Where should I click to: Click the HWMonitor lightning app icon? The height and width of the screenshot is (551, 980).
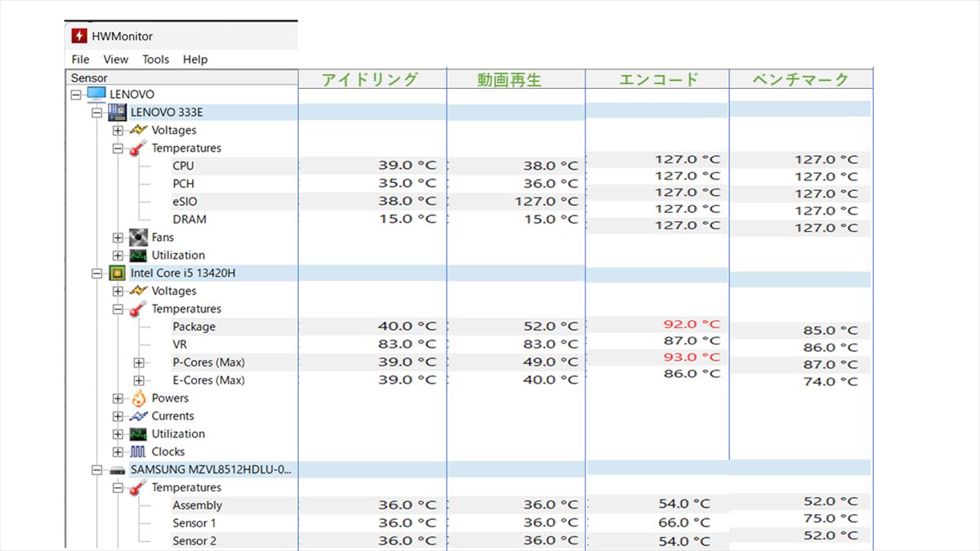coord(79,36)
